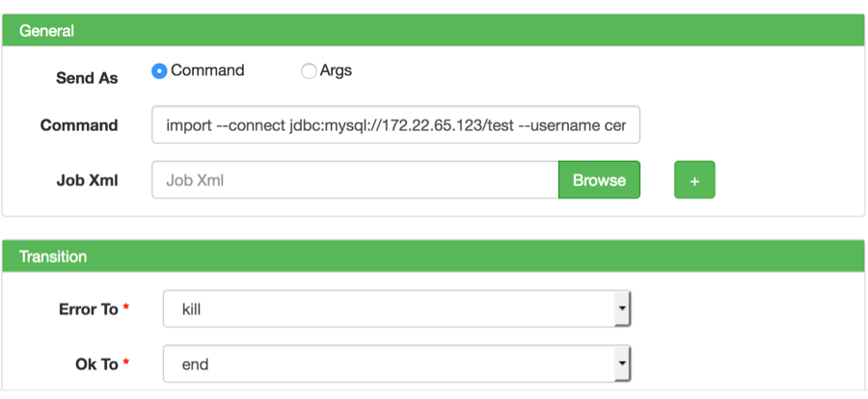Select the Args radio button
The width and height of the screenshot is (868, 399).
[x=309, y=70]
